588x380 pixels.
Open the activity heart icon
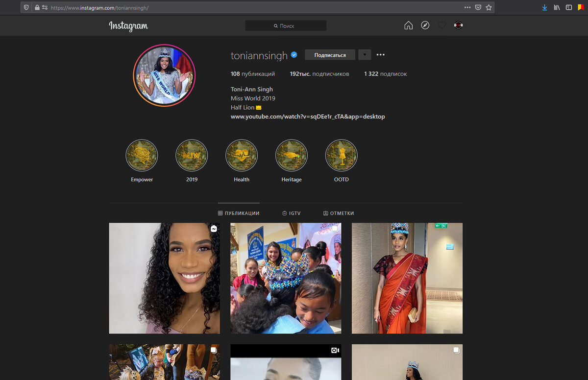tap(441, 25)
